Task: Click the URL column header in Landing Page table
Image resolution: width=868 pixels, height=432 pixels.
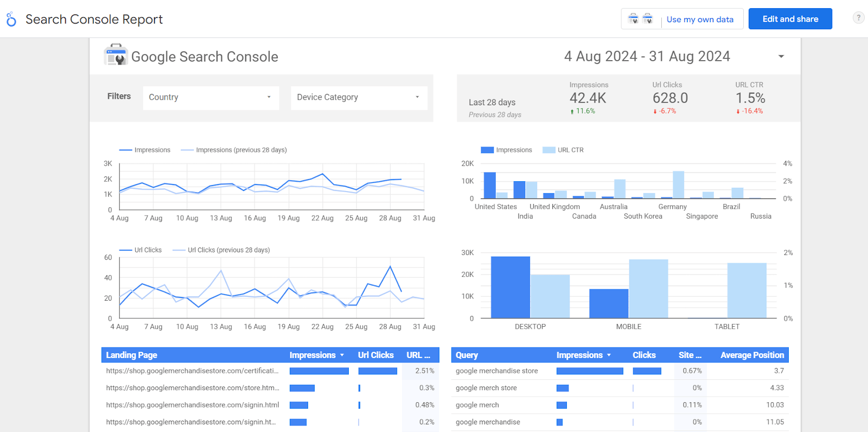Action: [x=418, y=355]
